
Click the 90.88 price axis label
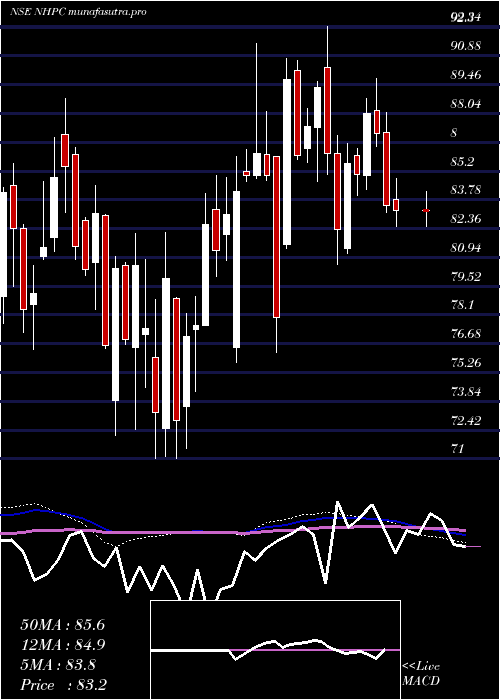pyautogui.click(x=466, y=46)
